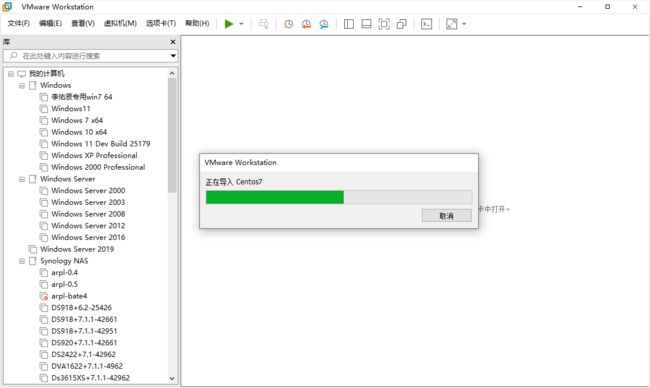The image size is (650, 388).
Task: Click the library scroll up arrow
Action: point(172,73)
